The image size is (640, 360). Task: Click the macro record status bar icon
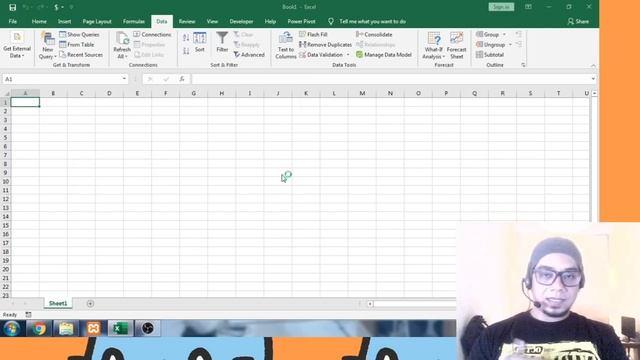click(28, 315)
